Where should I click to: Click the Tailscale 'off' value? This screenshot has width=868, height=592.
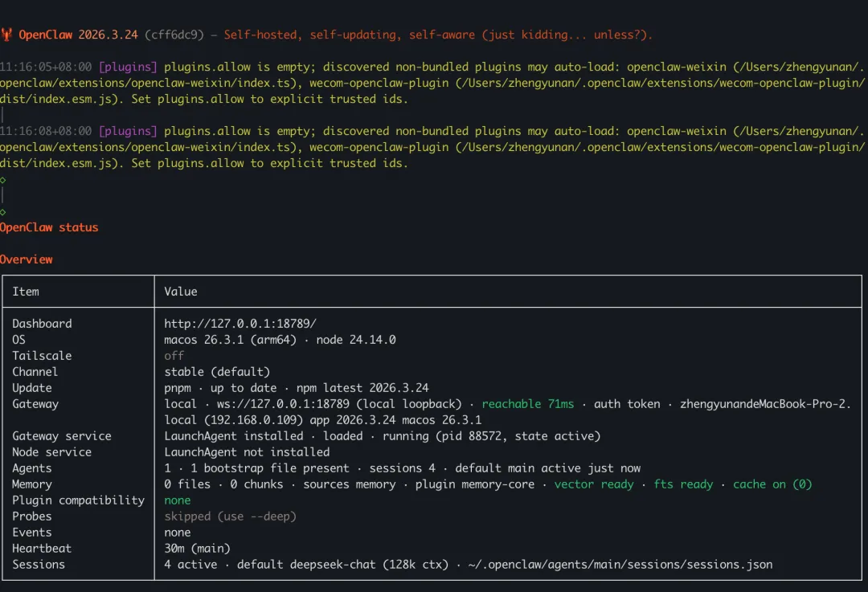pyautogui.click(x=174, y=356)
